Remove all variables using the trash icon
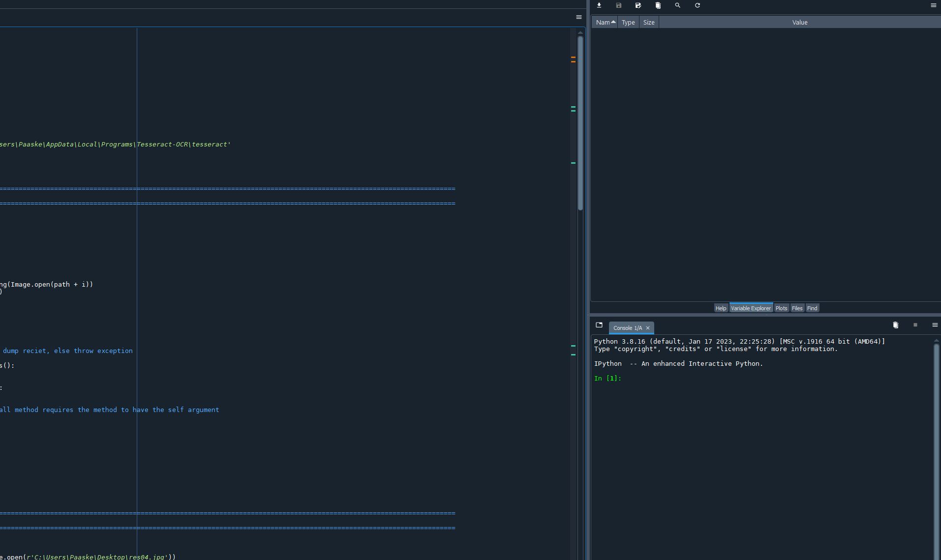The width and height of the screenshot is (941, 560). click(x=658, y=5)
